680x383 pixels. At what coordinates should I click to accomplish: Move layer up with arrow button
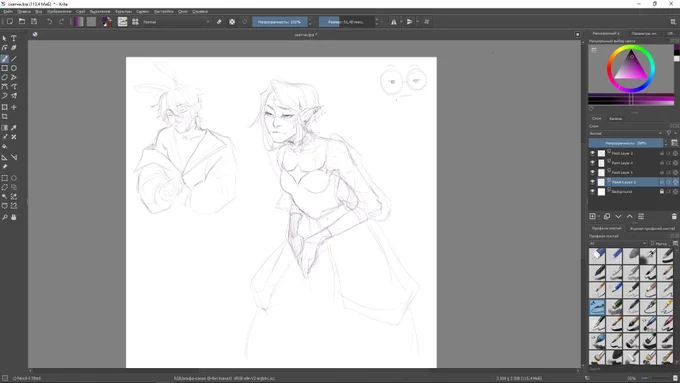click(630, 216)
